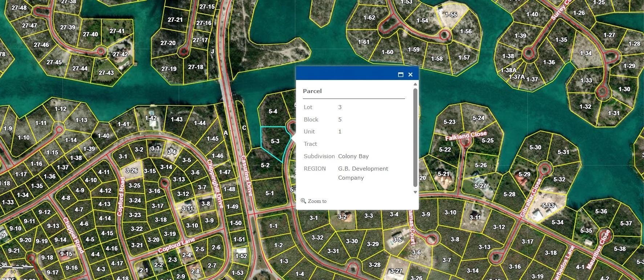Viewport: 644px width, 280px height.
Task: Click the Falkland Close road label
Action: (x=466, y=136)
